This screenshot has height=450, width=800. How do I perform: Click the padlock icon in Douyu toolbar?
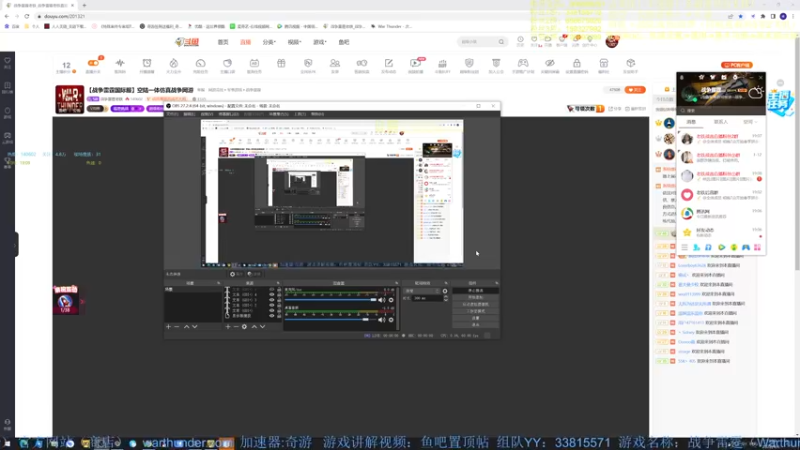click(x=577, y=63)
